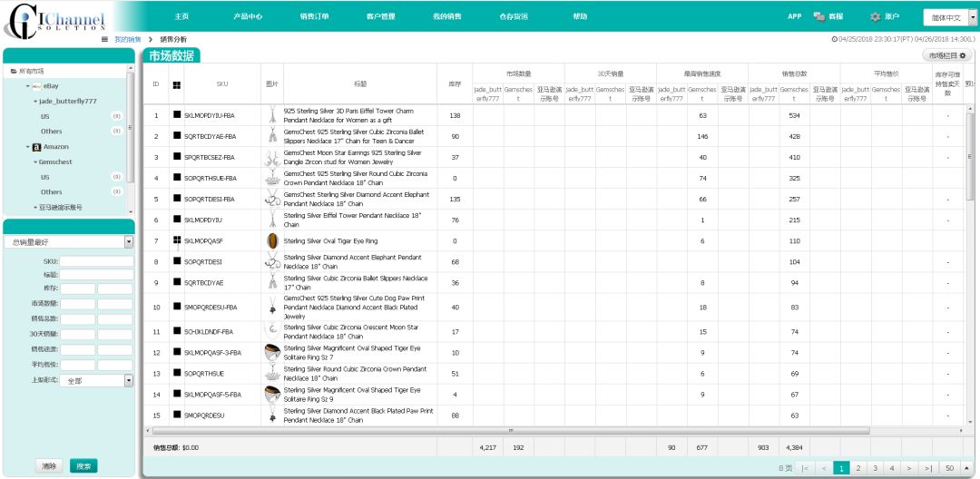
Task: Click the iChannel Solution logo
Action: (x=54, y=21)
